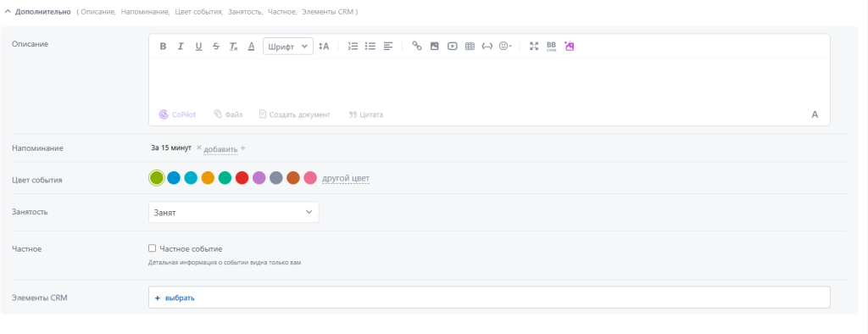Image resolution: width=868 pixels, height=334 pixels.
Task: Select the olive green event color
Action: (157, 178)
